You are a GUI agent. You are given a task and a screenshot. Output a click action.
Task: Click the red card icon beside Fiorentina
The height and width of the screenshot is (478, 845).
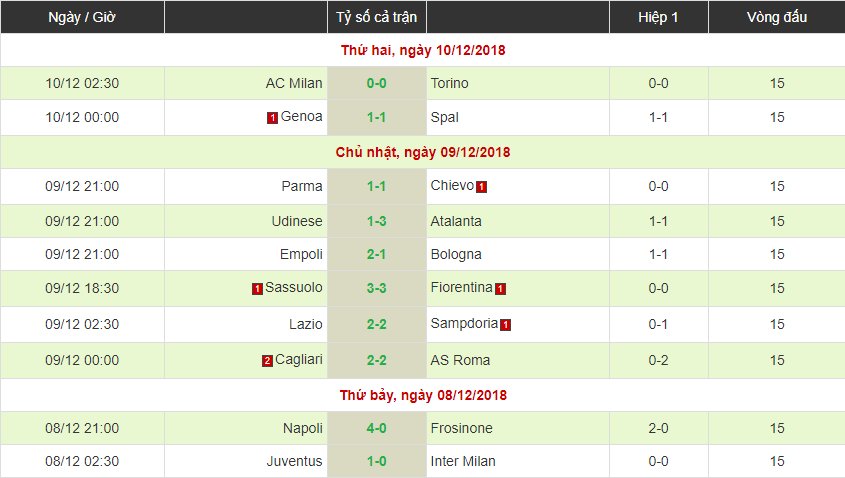click(500, 289)
